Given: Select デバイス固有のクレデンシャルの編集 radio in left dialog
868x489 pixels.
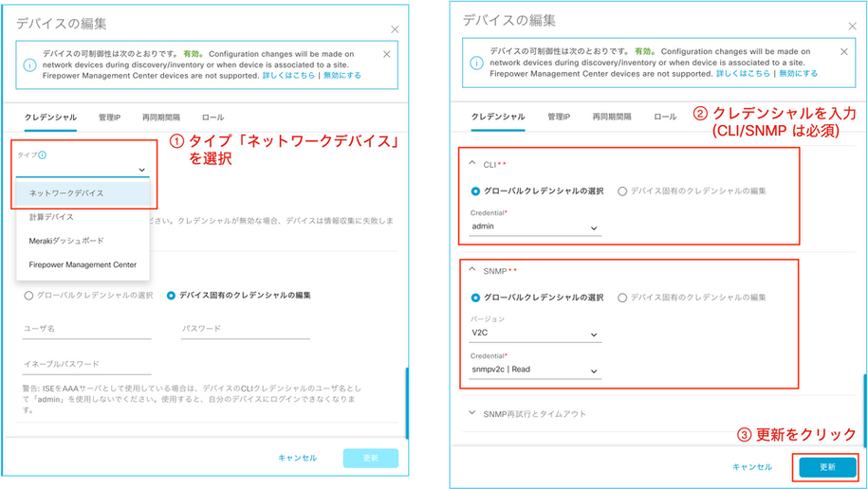Looking at the screenshot, I should [x=171, y=296].
